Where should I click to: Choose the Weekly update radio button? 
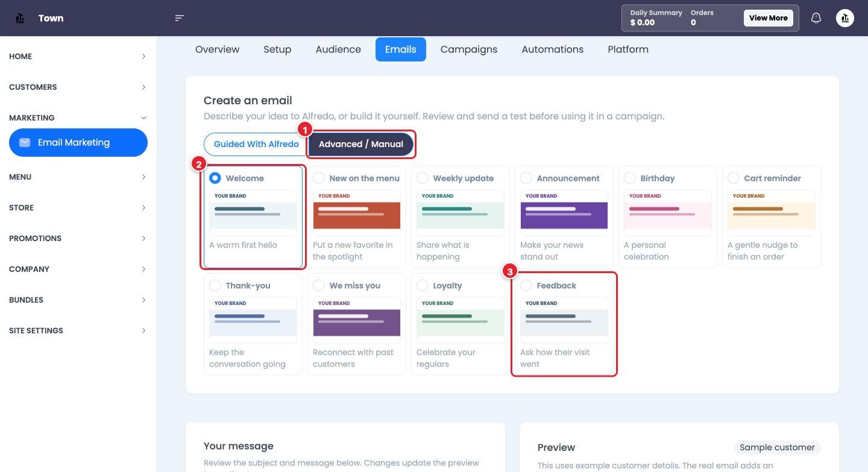[423, 178]
